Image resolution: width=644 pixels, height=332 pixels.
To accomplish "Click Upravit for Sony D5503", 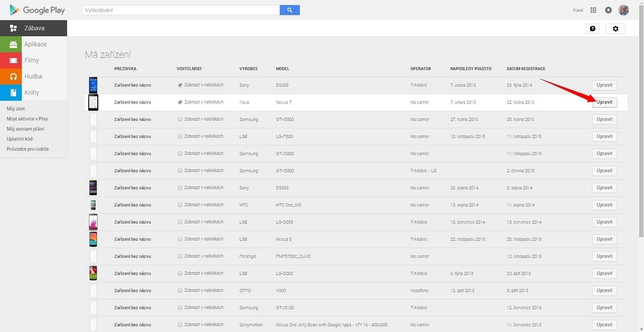I will (x=604, y=188).
